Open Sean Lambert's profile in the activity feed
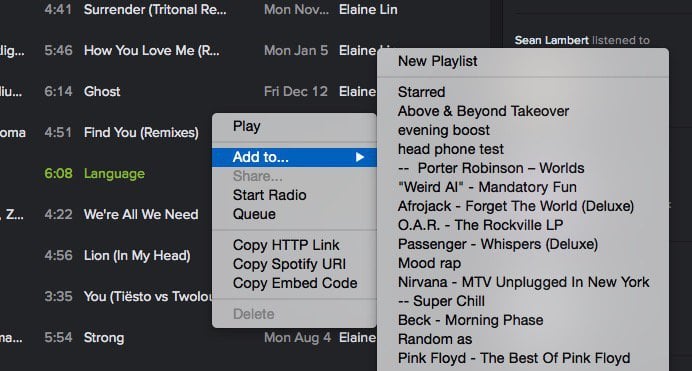Screen dimensions: 692x371 [x=552, y=40]
